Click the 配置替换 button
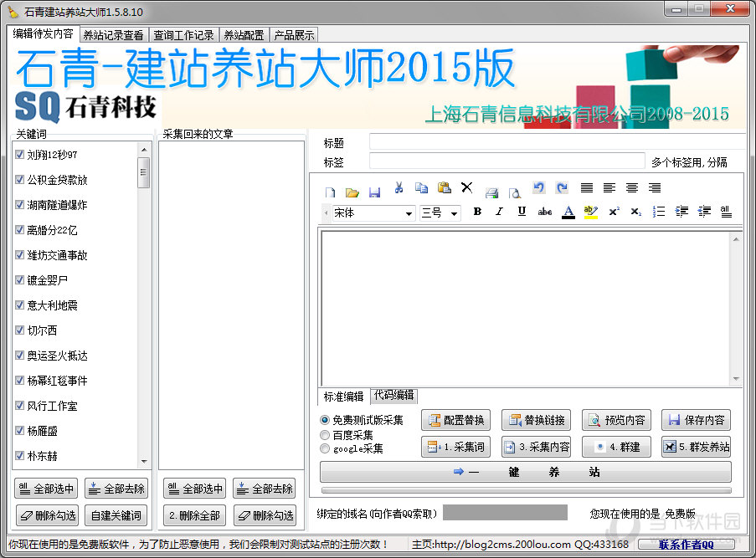The width and height of the screenshot is (756, 558). tap(456, 420)
